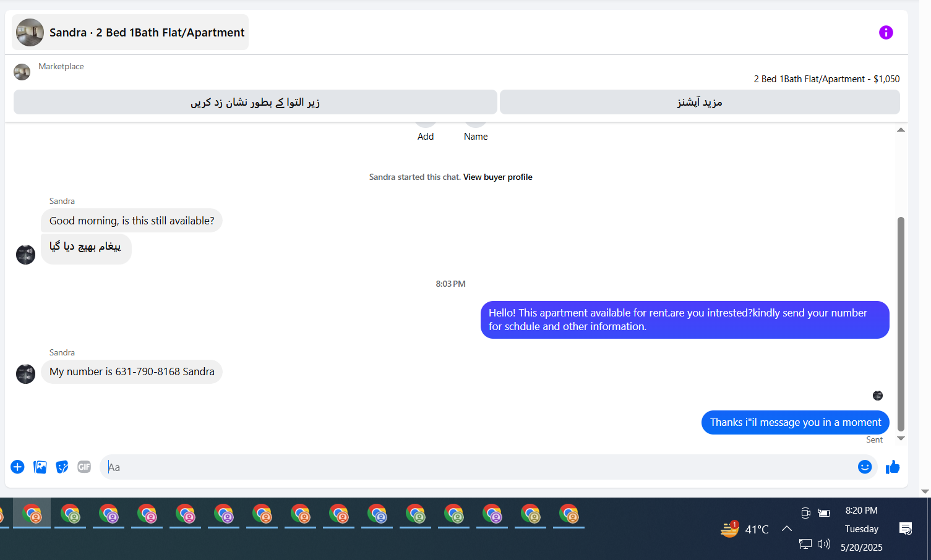Click Sandra's avatar beside phone number message
Screen dimensions: 931x560
point(25,374)
